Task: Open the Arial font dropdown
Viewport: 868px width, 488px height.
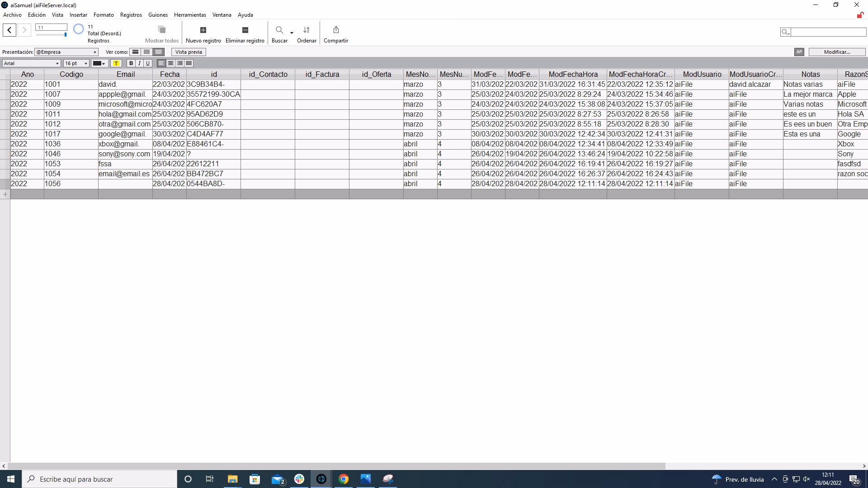Action: 32,63
